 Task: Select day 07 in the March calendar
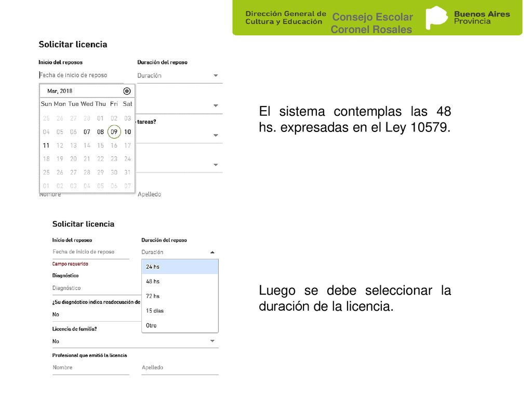87,131
